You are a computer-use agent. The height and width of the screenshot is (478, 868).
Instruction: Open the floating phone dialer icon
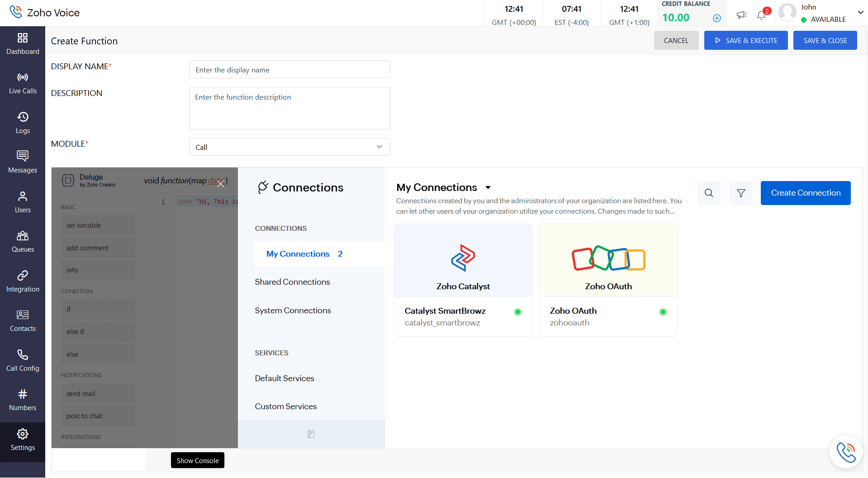845,452
